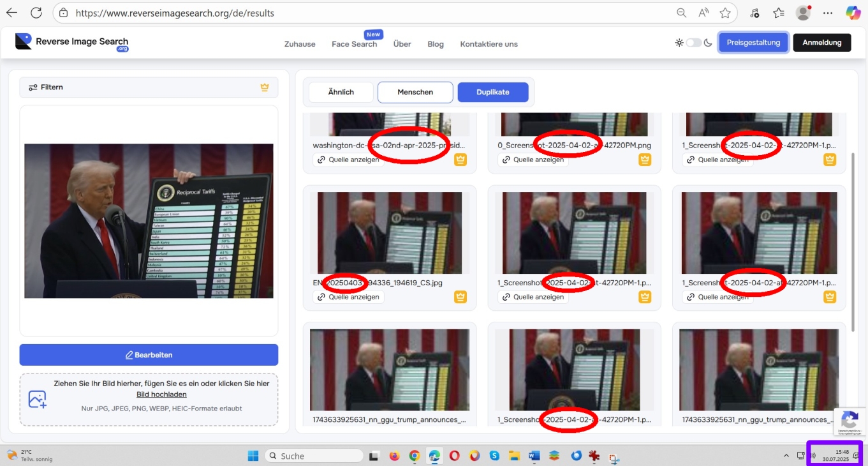
Task: Reload the page with browser refresh icon
Action: [36, 13]
